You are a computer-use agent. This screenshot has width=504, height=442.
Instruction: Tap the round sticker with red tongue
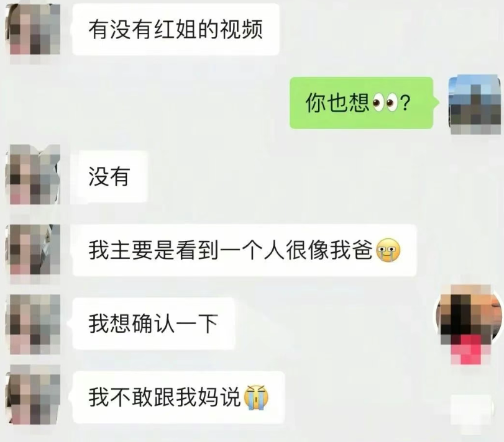tap(469, 323)
